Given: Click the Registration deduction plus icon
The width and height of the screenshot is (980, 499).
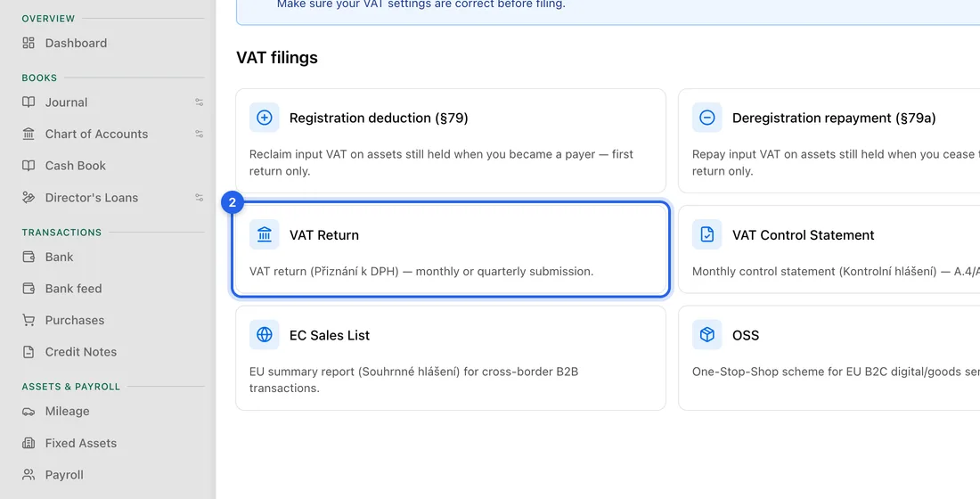Looking at the screenshot, I should click(265, 118).
